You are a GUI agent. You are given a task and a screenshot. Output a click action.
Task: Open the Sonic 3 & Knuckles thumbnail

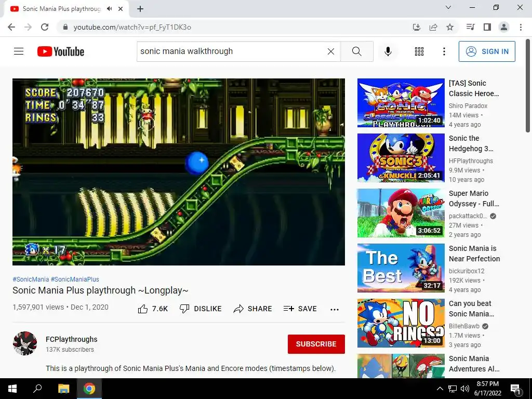401,158
